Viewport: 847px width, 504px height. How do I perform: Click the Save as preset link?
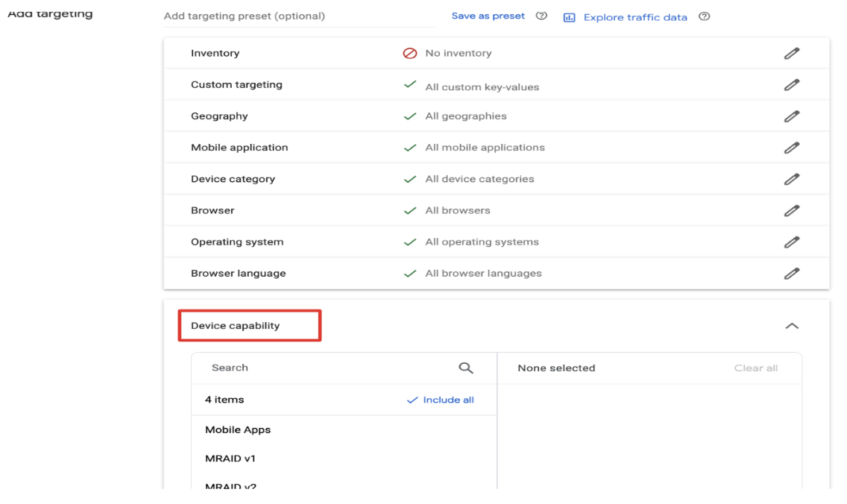click(488, 15)
